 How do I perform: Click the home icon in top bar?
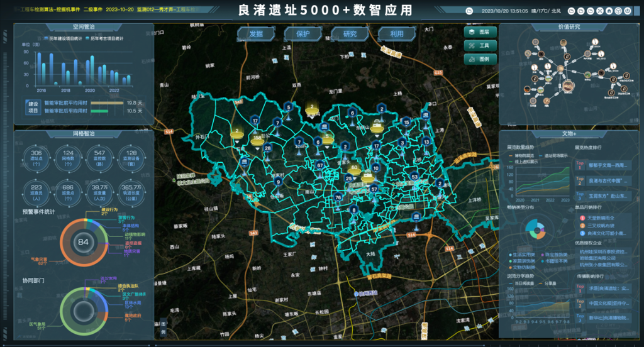point(609,11)
